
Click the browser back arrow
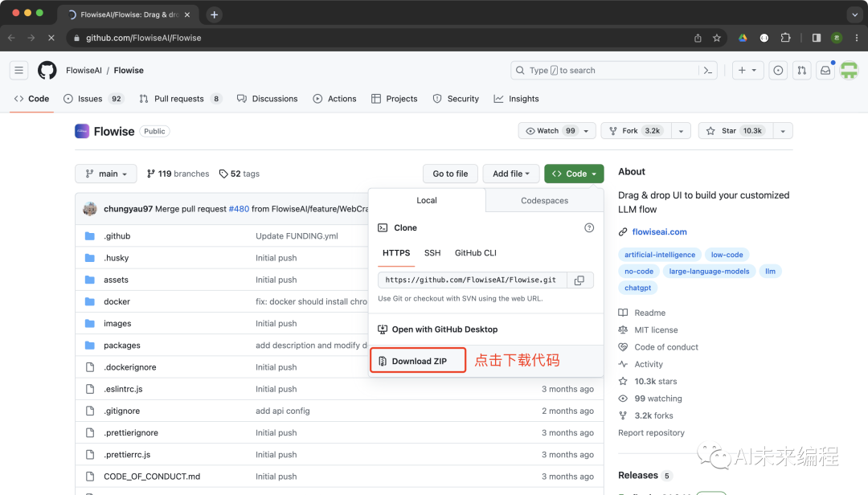tap(11, 38)
